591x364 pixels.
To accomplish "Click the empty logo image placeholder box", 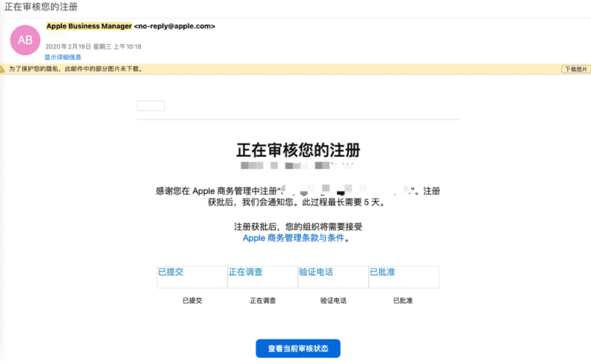I will [151, 106].
